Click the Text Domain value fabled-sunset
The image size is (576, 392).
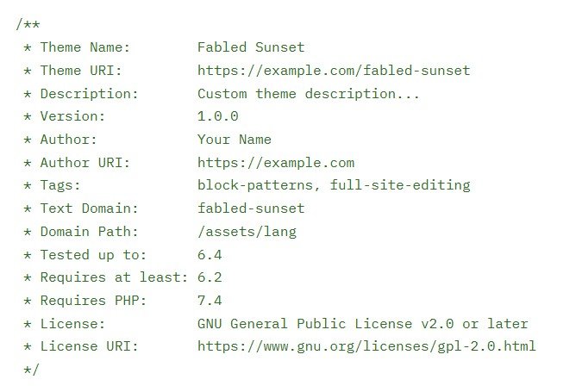click(251, 208)
